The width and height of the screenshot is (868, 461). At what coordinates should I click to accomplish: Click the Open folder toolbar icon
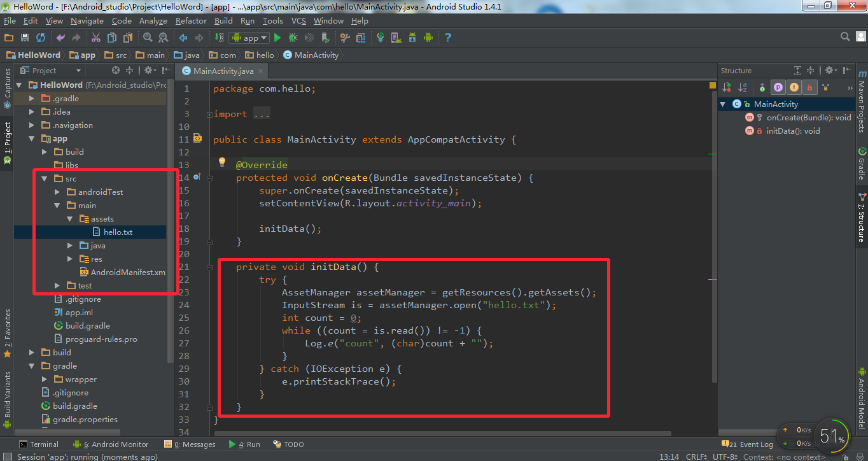(9, 38)
